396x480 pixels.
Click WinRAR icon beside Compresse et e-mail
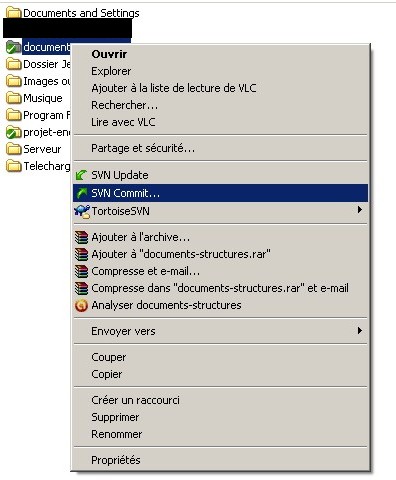(81, 271)
